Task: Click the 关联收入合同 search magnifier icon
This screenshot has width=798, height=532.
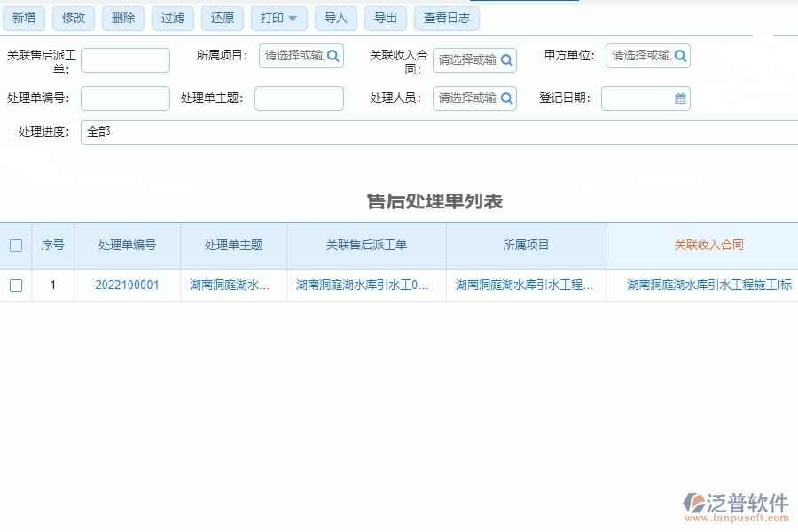Action: 505,60
